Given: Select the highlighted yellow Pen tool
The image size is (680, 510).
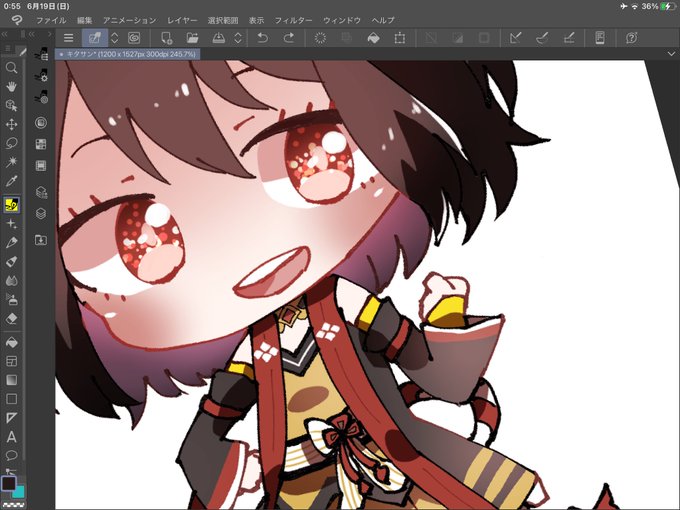Looking at the screenshot, I should coord(12,204).
